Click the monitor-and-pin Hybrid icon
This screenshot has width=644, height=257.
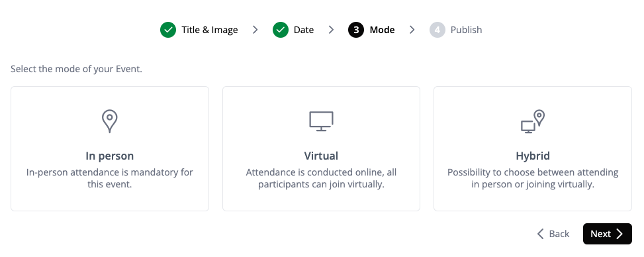point(533,121)
